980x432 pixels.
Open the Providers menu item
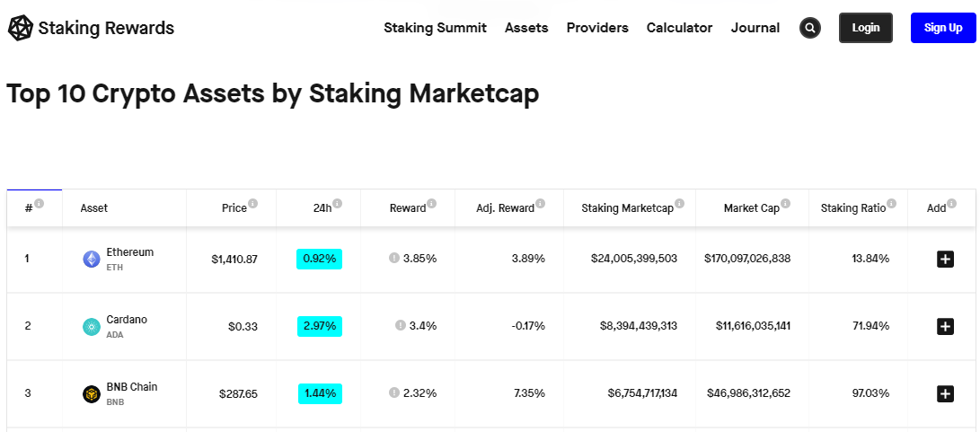(x=597, y=28)
